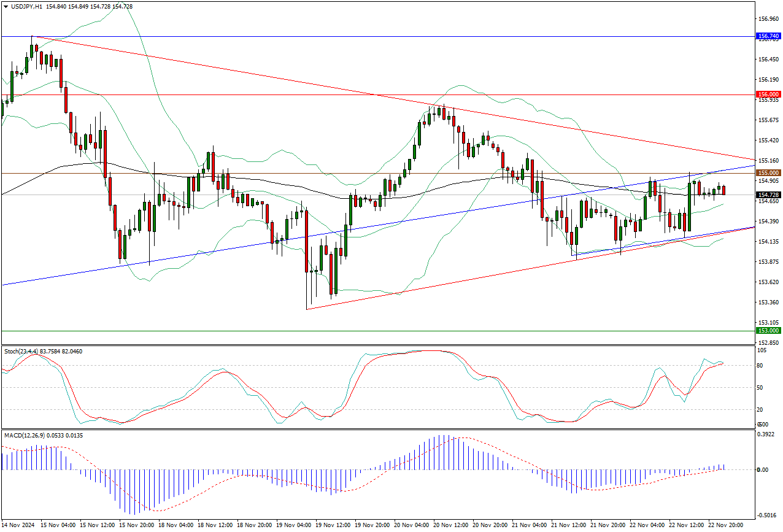Click the 20 Nov 12:00 time label
783x532 pixels.
pos(451,525)
